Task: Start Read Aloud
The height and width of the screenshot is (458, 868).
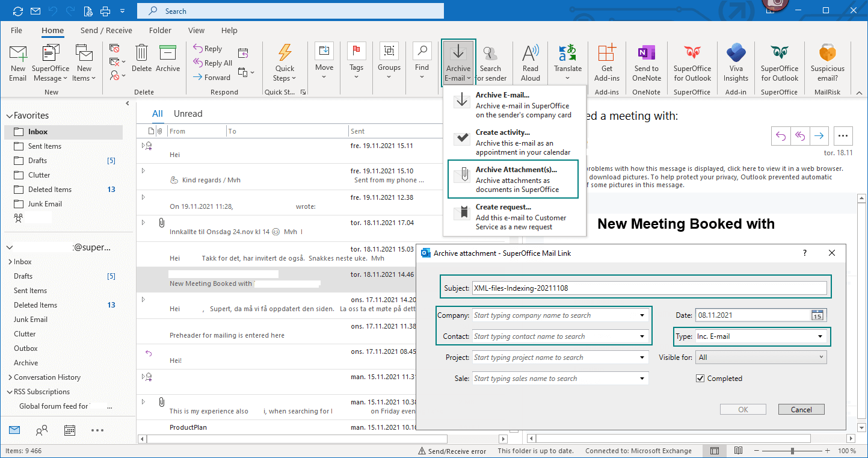Action: coord(531,63)
